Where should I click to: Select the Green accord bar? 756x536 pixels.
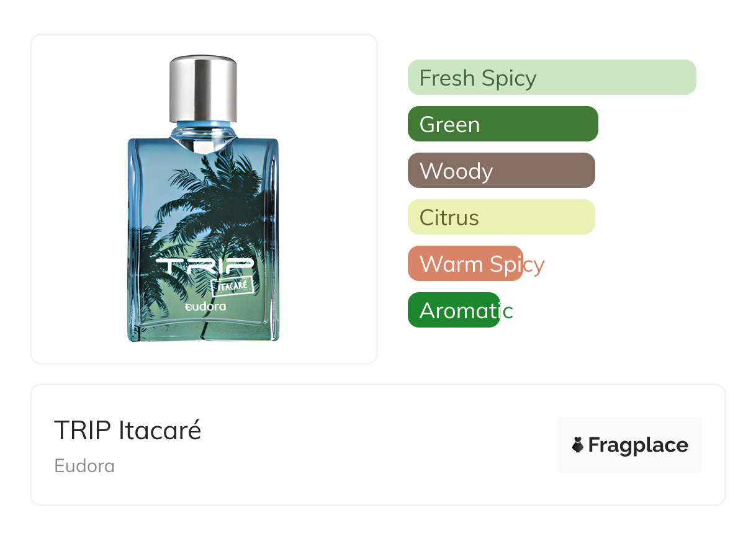503,124
